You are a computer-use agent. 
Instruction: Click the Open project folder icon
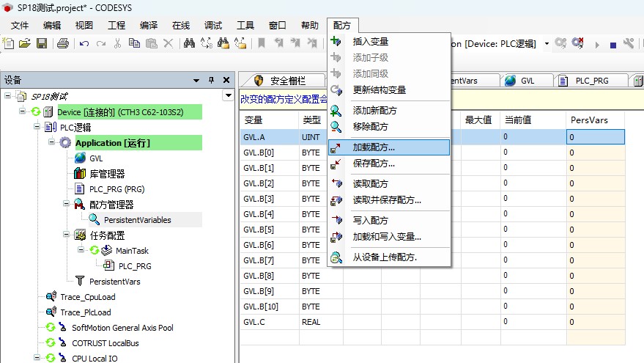coord(25,43)
